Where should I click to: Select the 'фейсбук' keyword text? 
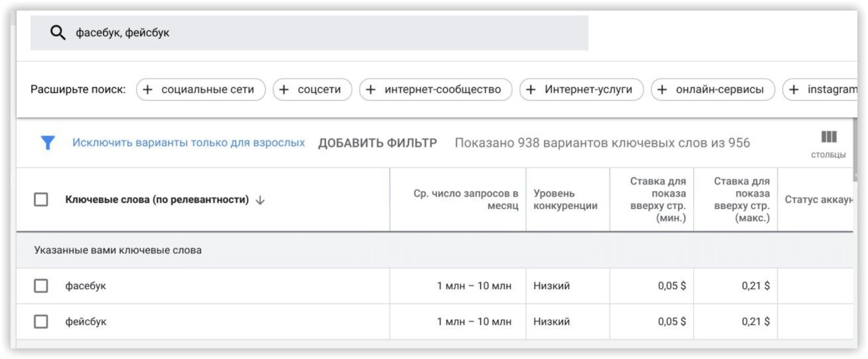(86, 321)
